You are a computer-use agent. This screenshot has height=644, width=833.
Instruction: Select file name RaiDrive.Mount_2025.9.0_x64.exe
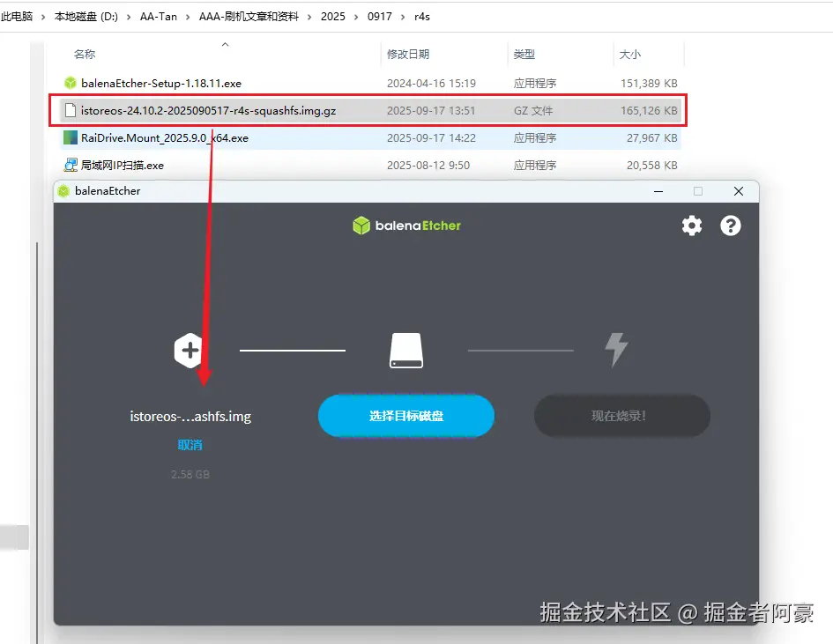coord(165,138)
